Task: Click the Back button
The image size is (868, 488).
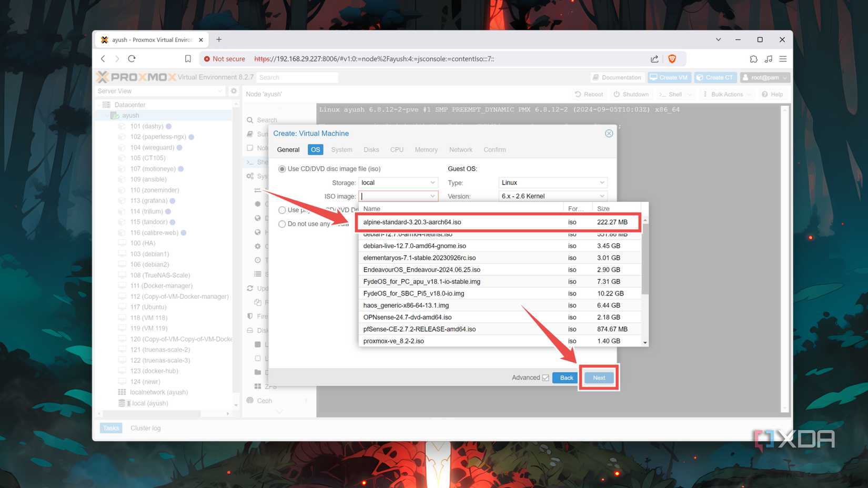Action: tap(564, 377)
